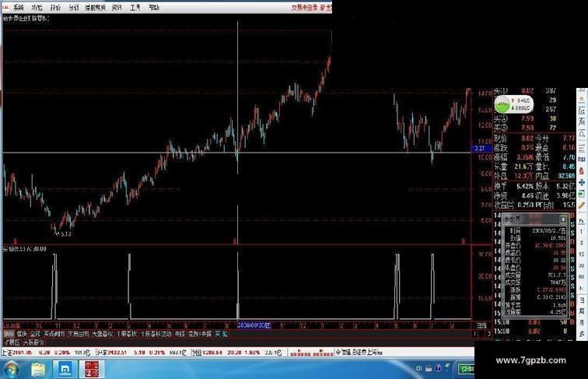588x379 pixels.
Task: Click the 外盘 12.3万 value
Action: (x=525, y=176)
